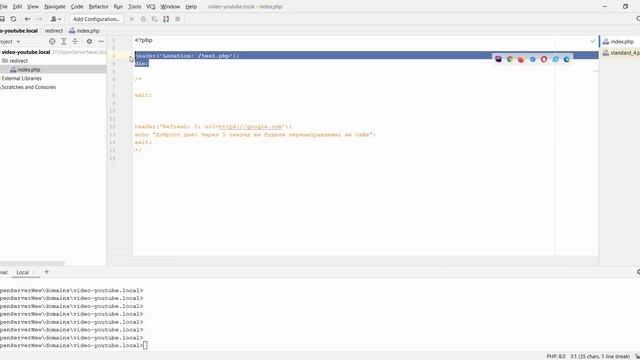640x360 pixels.
Task: Click the https://google.com link in code
Action: pyautogui.click(x=250, y=127)
